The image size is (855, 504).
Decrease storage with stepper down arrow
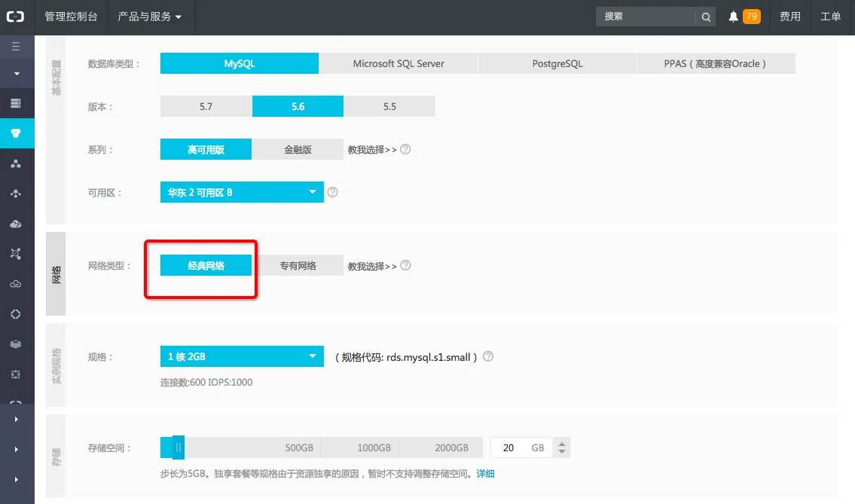[562, 452]
